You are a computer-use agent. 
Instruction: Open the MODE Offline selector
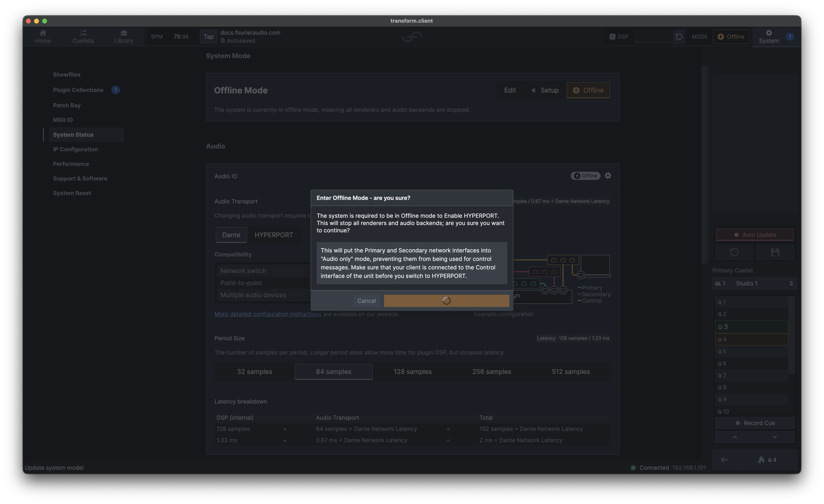click(x=731, y=36)
